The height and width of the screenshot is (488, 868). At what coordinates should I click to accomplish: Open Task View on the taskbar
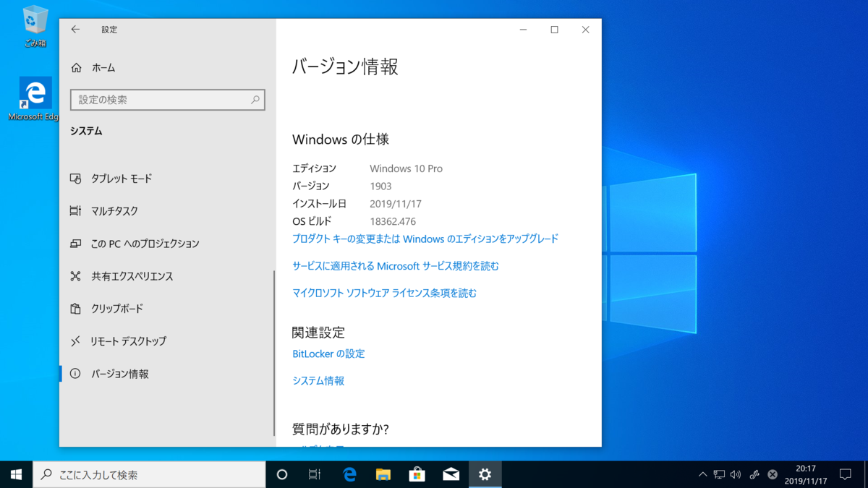coord(315,474)
